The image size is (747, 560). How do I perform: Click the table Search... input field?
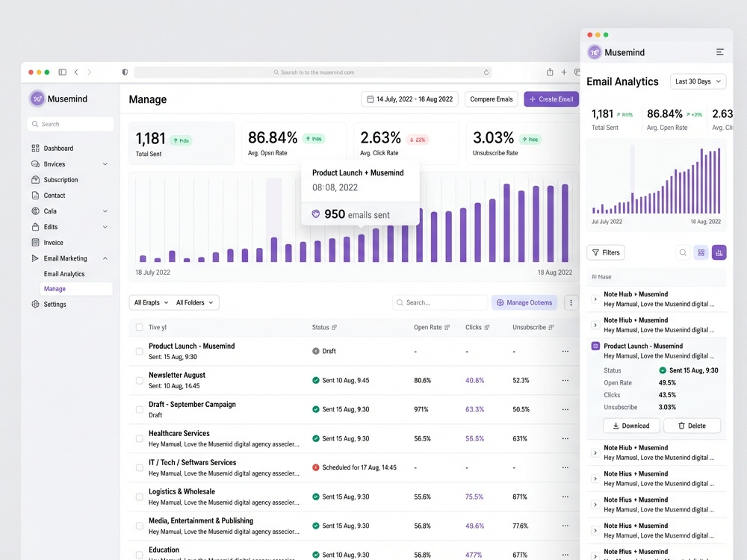[x=440, y=302]
